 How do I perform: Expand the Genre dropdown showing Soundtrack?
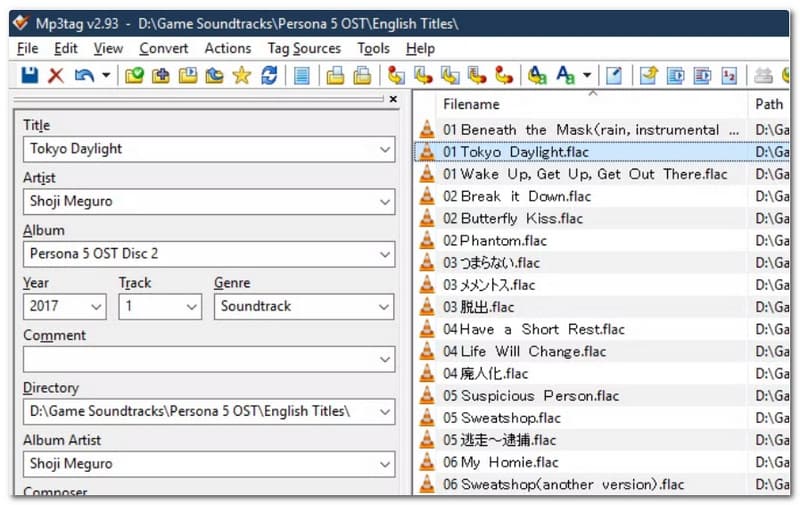point(384,307)
